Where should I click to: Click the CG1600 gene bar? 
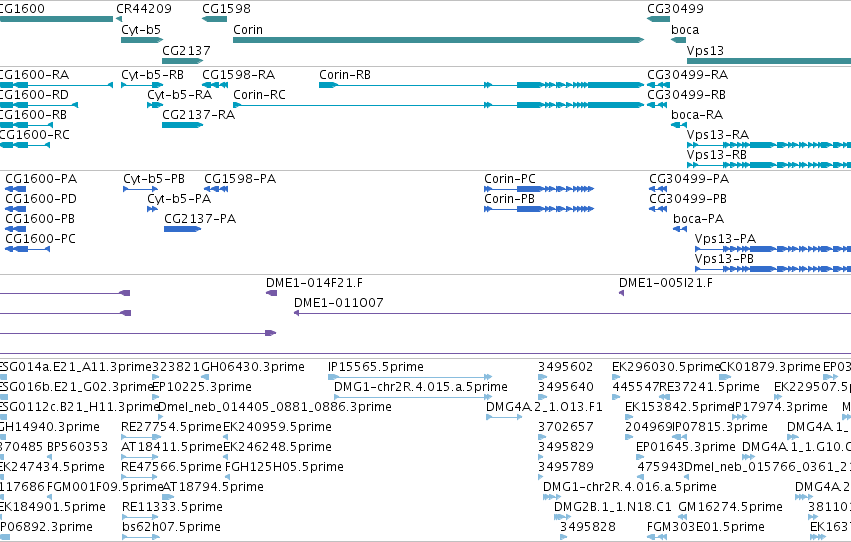point(56,20)
